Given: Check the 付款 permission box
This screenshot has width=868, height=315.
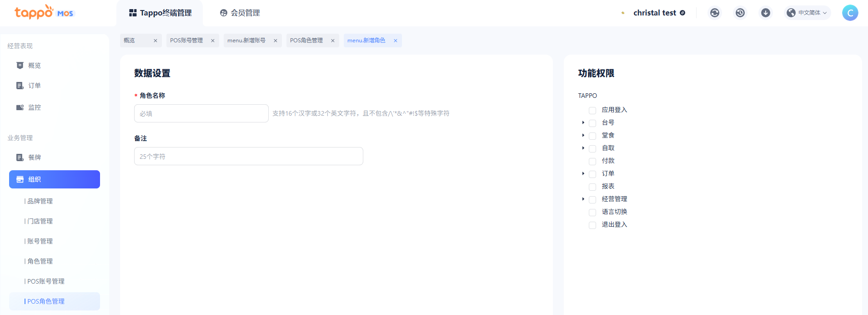Looking at the screenshot, I should pyautogui.click(x=592, y=161).
